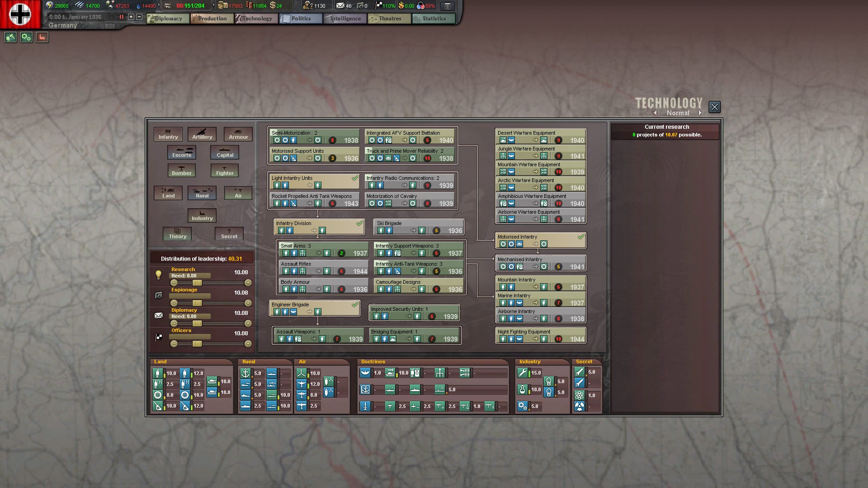The image size is (868, 488).
Task: Click the energy lightning icon in top bar
Action: [49, 5]
